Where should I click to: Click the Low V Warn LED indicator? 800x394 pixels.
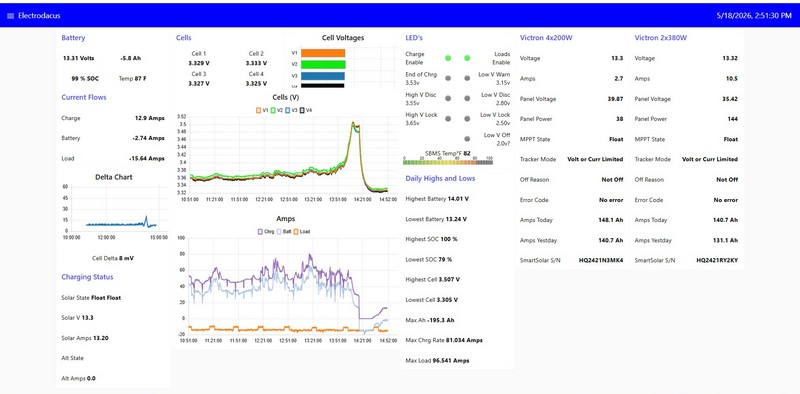pyautogui.click(x=467, y=79)
